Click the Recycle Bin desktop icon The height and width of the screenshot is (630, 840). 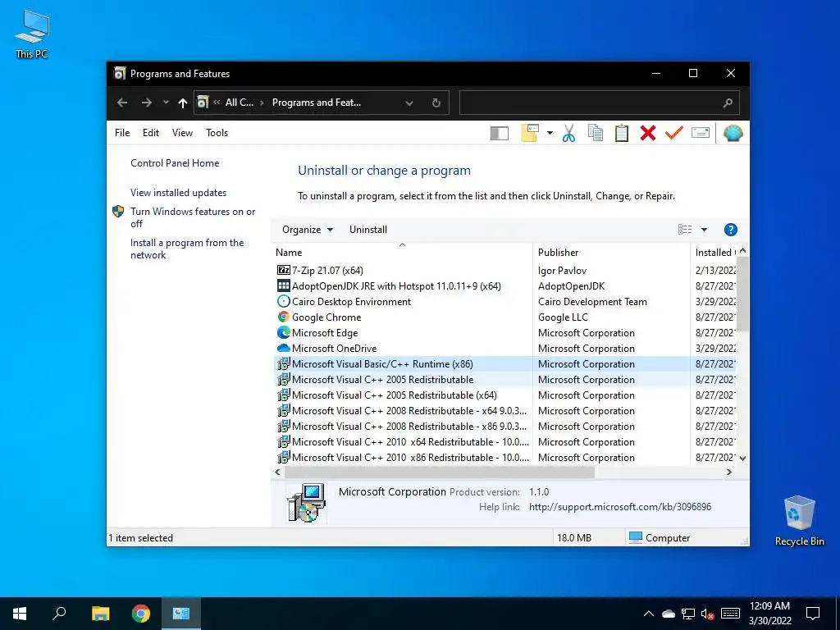pyautogui.click(x=799, y=521)
